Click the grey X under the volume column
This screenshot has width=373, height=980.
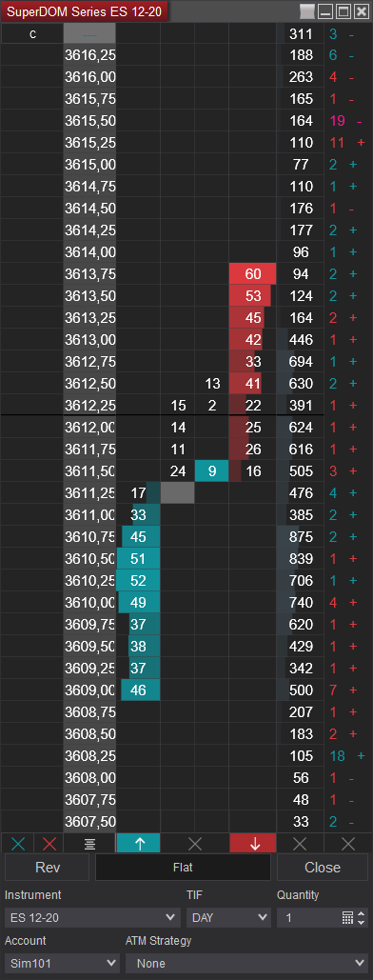(300, 844)
